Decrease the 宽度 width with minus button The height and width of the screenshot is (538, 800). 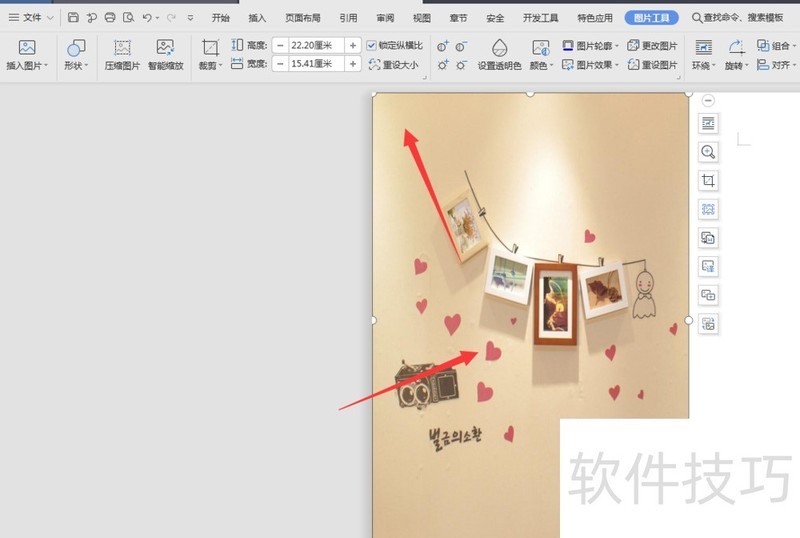point(280,64)
